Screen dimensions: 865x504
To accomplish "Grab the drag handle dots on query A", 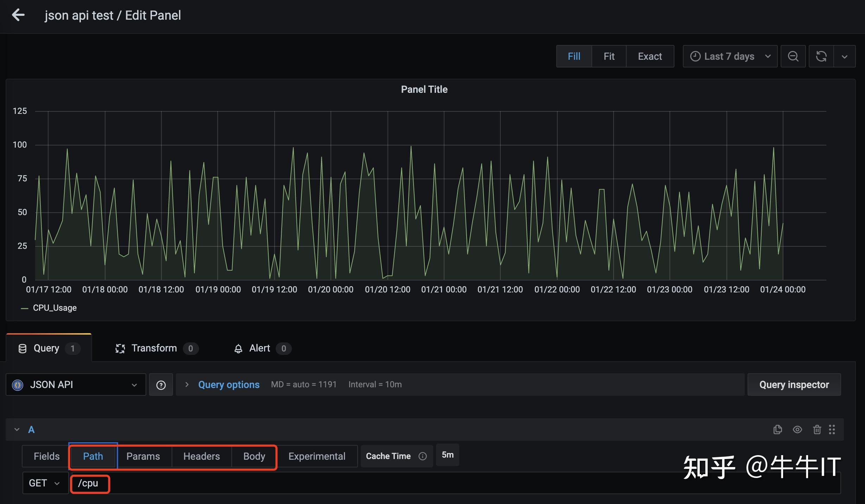I will (x=832, y=429).
